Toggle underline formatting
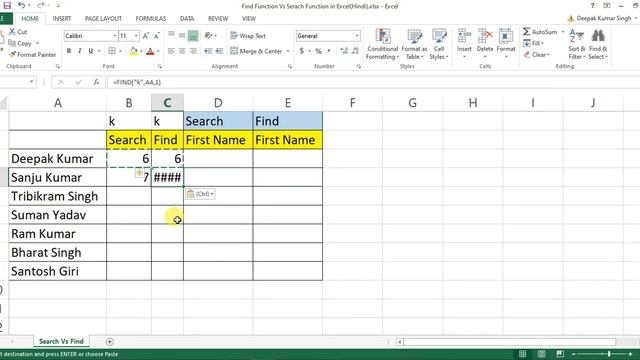Screen dimensions: 640x360 click(x=91, y=51)
